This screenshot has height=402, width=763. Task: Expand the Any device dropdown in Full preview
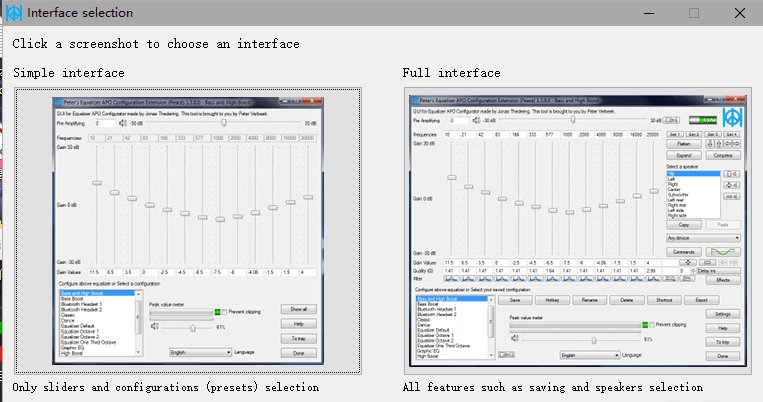[702, 237]
